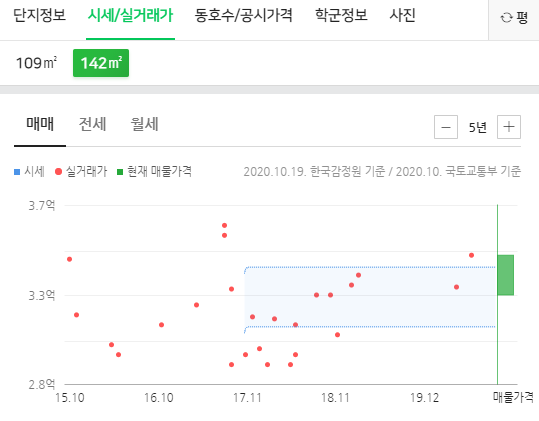The height and width of the screenshot is (421, 539).
Task: Click the 18.11 date axis label
Action: (x=335, y=398)
